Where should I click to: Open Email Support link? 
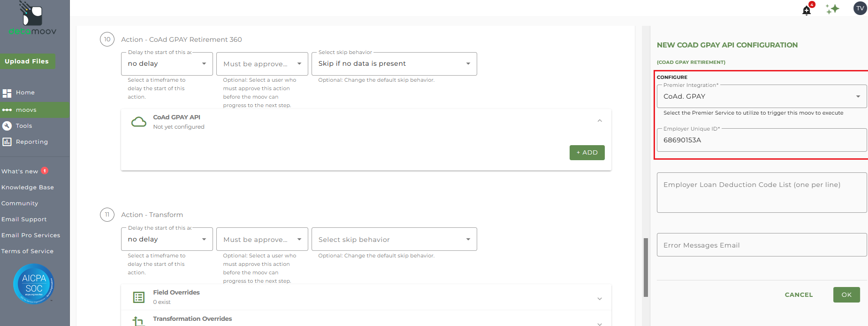[24, 219]
